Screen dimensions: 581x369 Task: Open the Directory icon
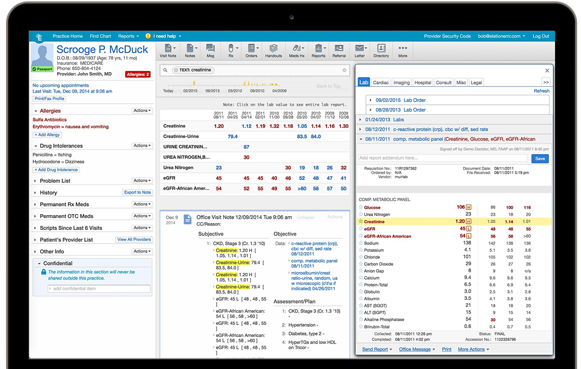point(381,50)
